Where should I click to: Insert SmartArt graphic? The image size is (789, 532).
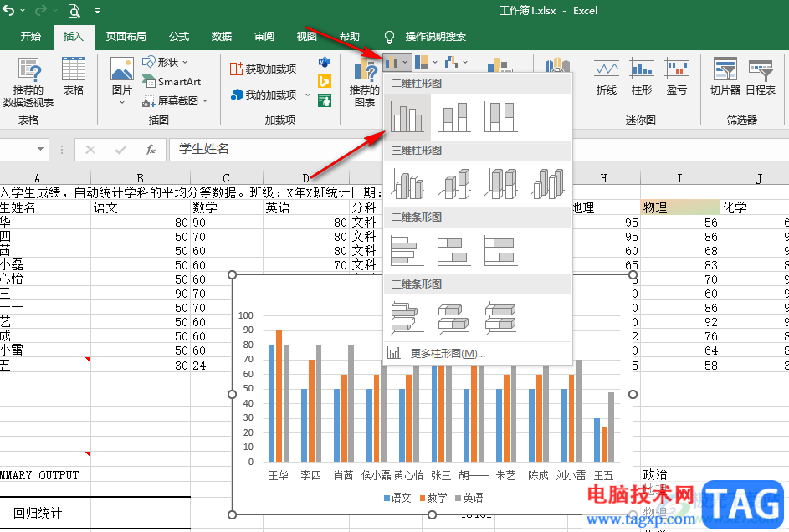point(172,81)
